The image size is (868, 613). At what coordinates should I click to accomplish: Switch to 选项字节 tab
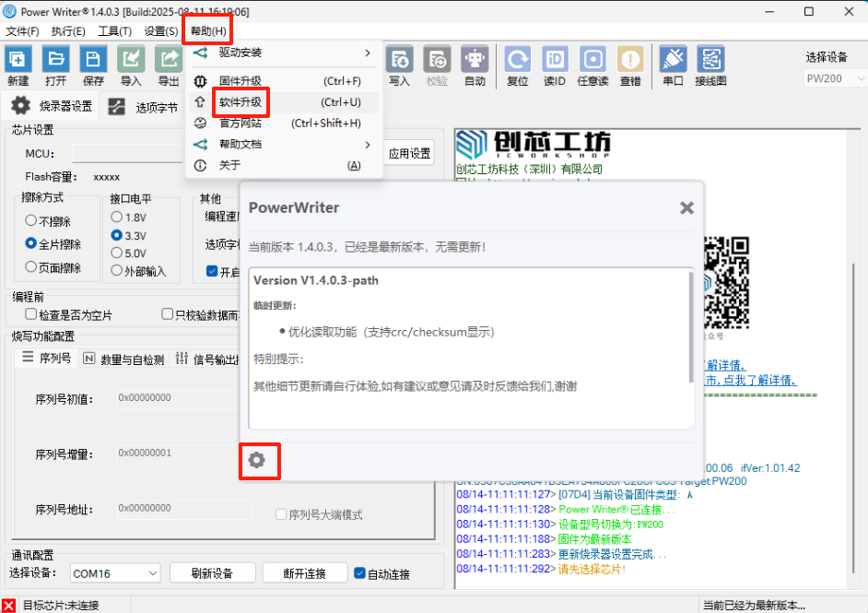143,107
